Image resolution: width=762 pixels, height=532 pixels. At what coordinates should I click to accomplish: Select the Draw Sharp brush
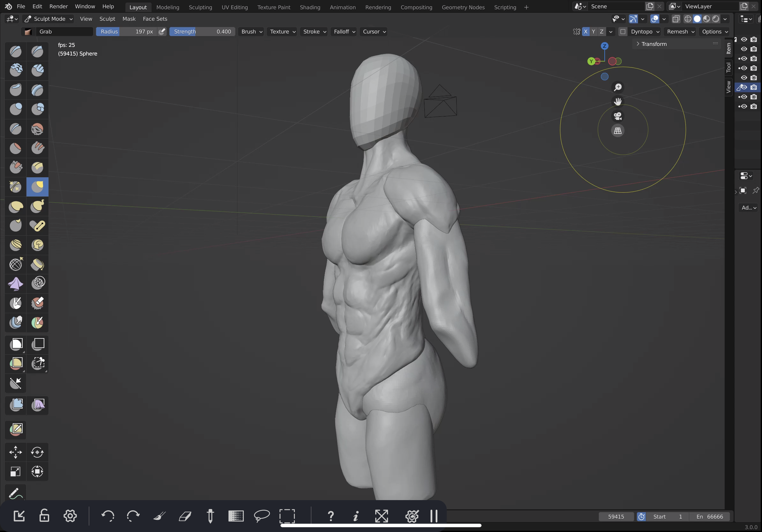(x=38, y=51)
